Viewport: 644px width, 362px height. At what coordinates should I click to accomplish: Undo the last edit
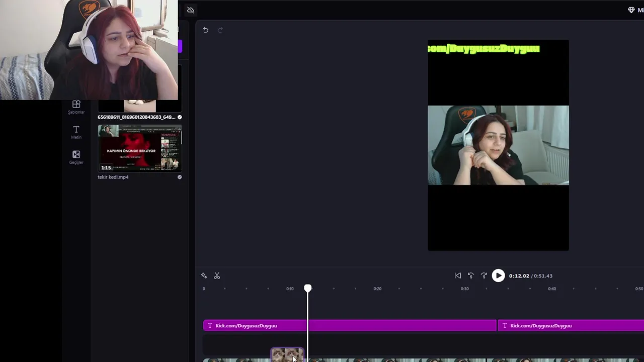(x=205, y=30)
